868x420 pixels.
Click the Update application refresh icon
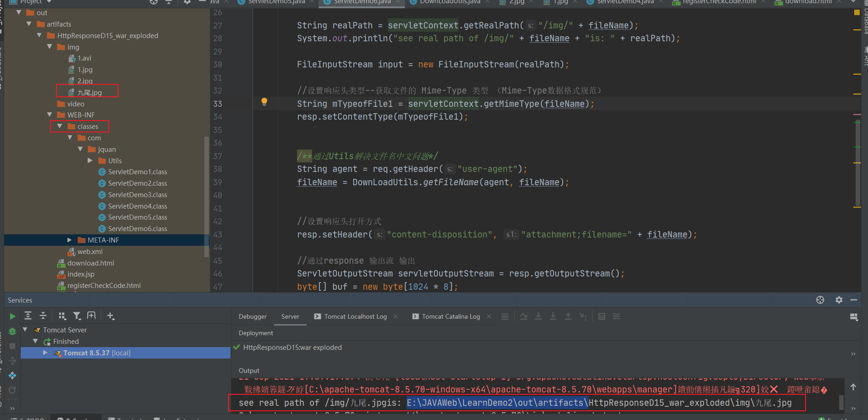12,390
